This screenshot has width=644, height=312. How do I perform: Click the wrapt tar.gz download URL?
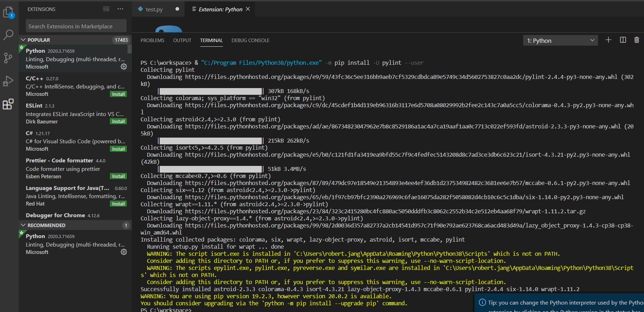pyautogui.click(x=385, y=211)
